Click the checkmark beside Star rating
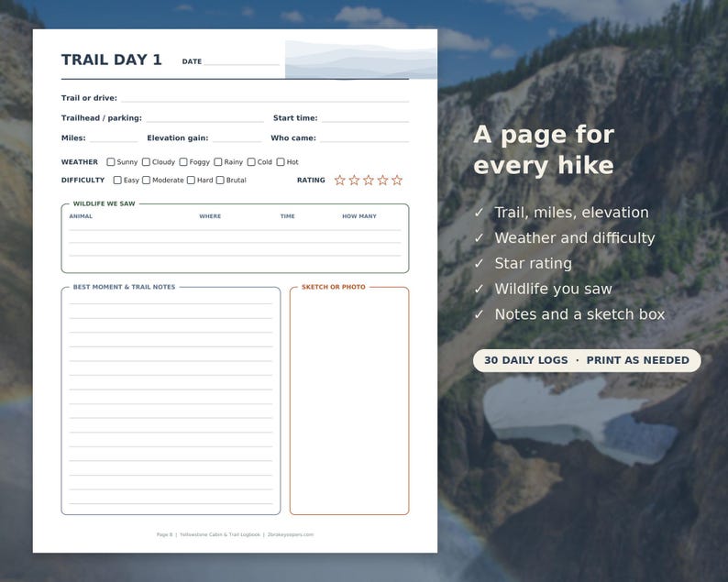This screenshot has width=728, height=582. tap(480, 264)
